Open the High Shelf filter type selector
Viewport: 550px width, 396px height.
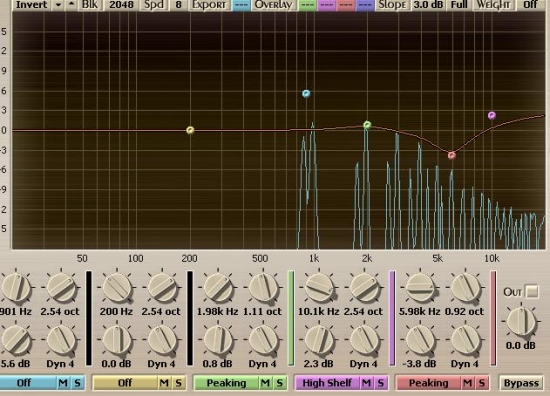[327, 383]
